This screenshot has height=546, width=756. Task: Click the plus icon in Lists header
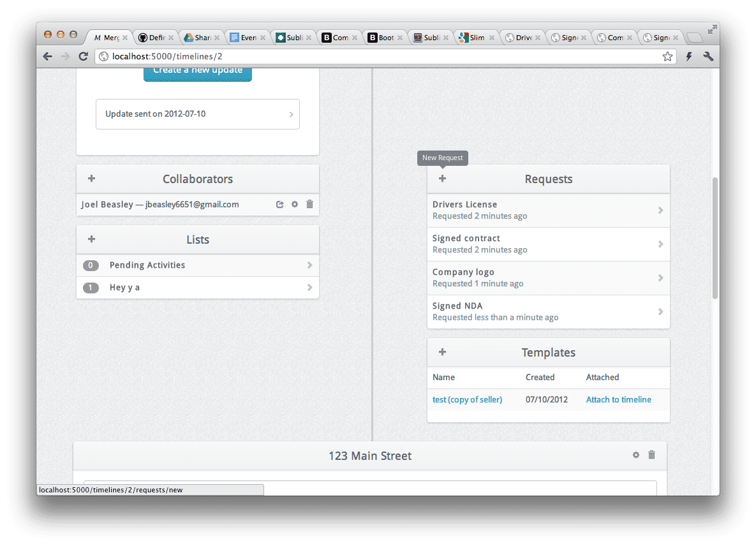tap(91, 239)
